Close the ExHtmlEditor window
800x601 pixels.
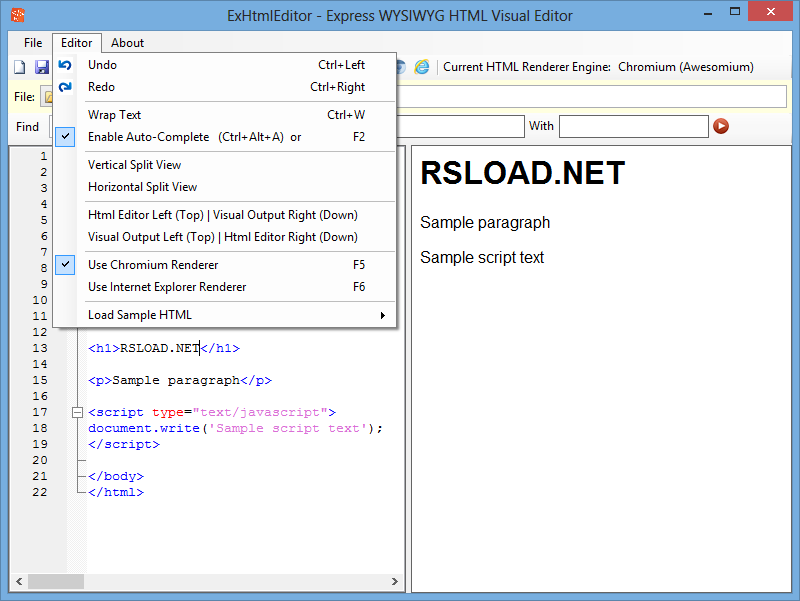[x=770, y=11]
